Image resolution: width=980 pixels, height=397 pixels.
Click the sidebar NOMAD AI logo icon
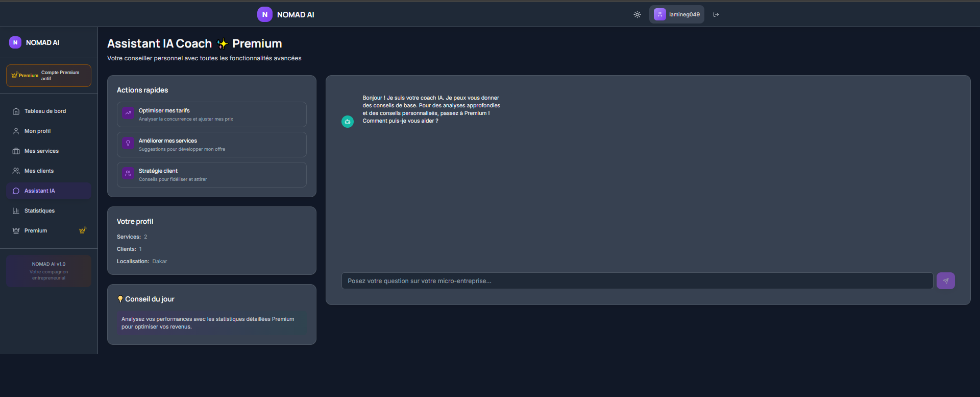[x=15, y=42]
